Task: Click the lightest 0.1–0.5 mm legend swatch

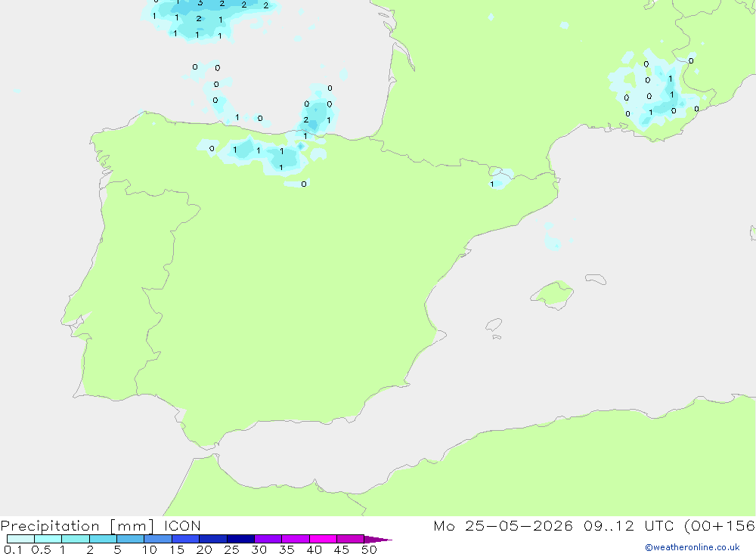Action: tap(20, 539)
